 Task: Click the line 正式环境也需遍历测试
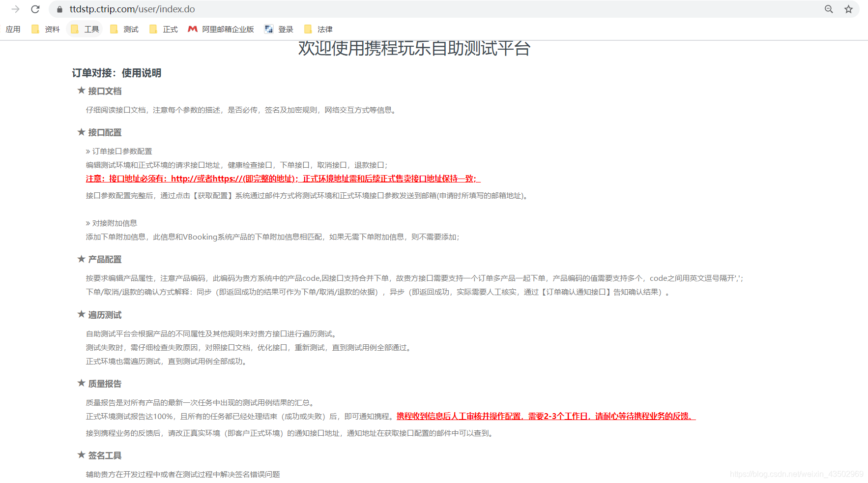[168, 361]
